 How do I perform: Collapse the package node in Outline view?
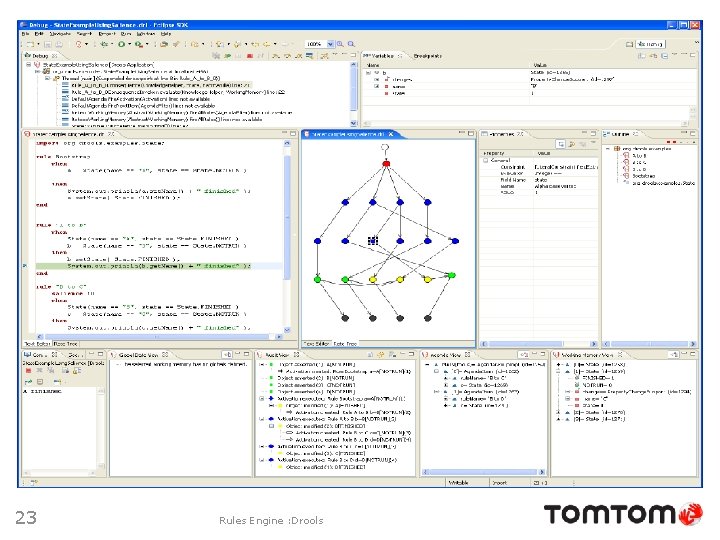(x=608, y=149)
